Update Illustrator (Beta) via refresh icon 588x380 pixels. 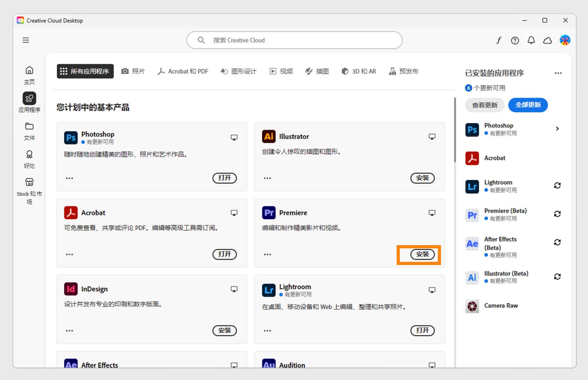[x=557, y=277]
